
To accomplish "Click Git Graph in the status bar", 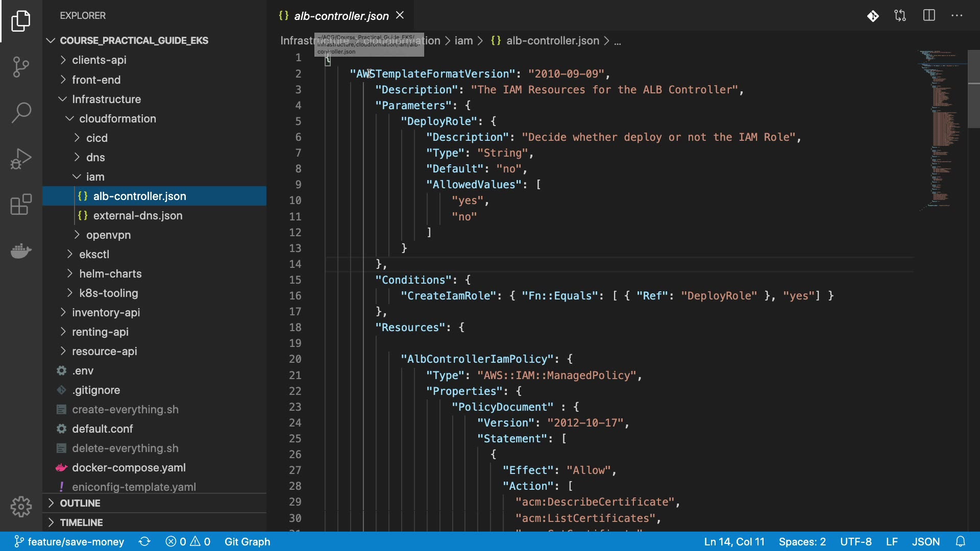I will tap(247, 542).
